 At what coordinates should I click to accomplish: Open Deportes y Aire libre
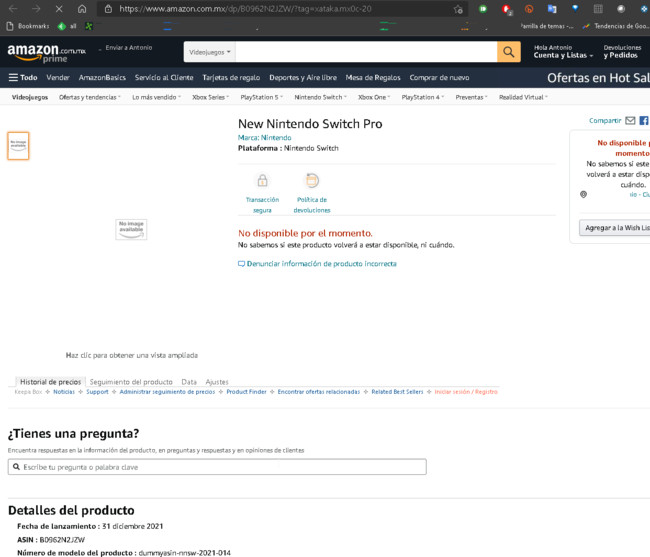[303, 77]
